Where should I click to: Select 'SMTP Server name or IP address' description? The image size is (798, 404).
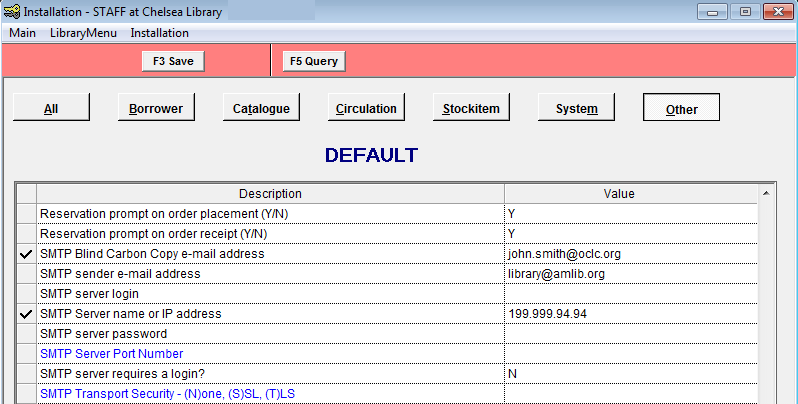tap(270, 314)
